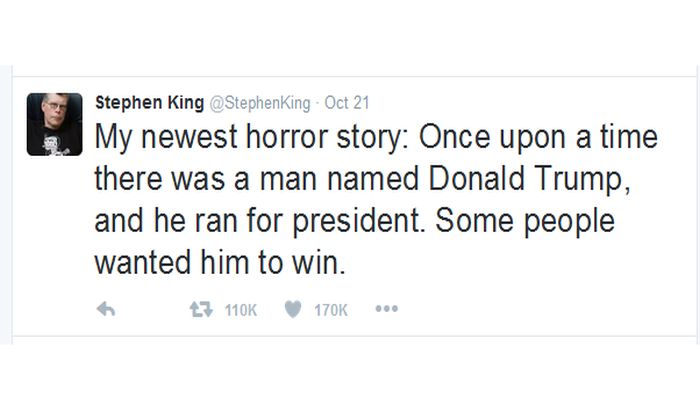
Task: Open the @StephenKing handle link
Action: [x=260, y=101]
